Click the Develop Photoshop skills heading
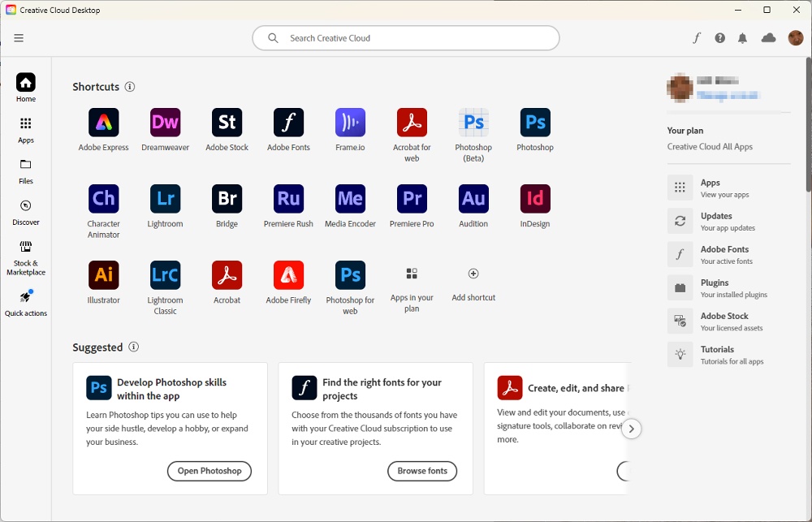Image resolution: width=812 pixels, height=522 pixels. tap(171, 389)
